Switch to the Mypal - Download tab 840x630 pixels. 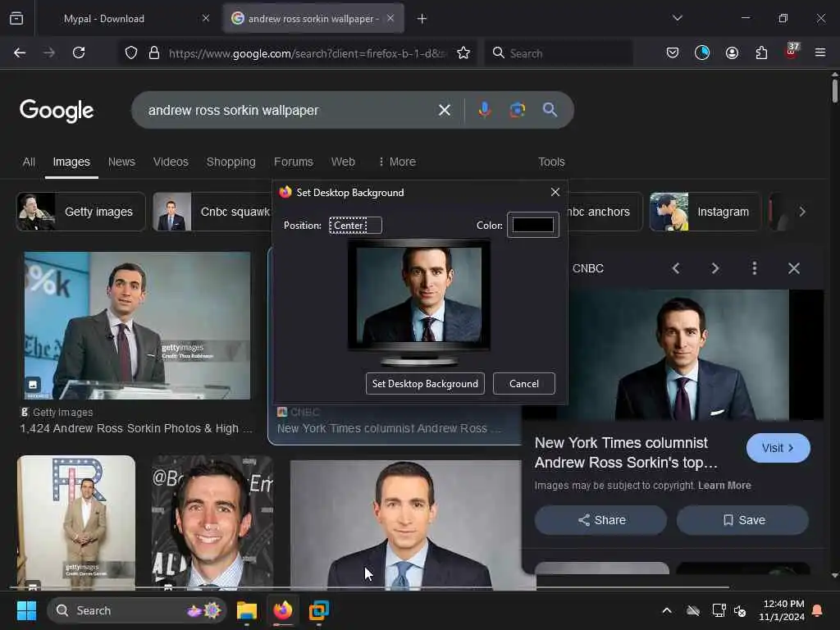point(126,19)
